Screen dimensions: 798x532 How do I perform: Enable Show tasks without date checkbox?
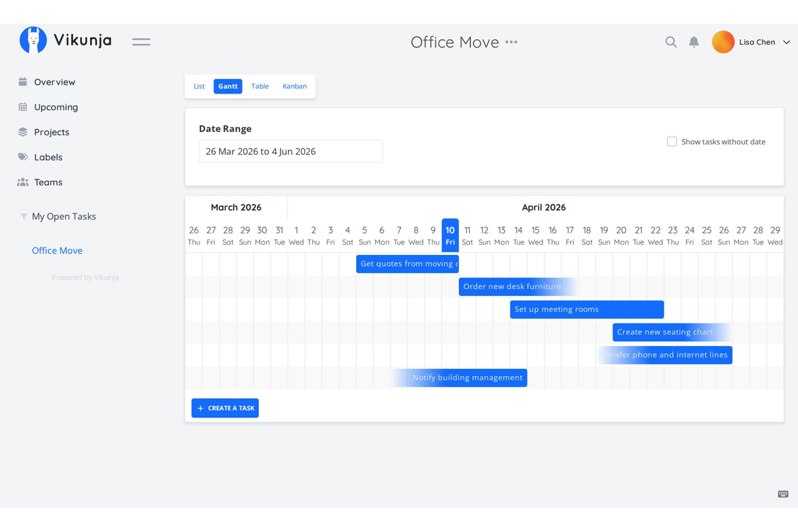(x=672, y=142)
